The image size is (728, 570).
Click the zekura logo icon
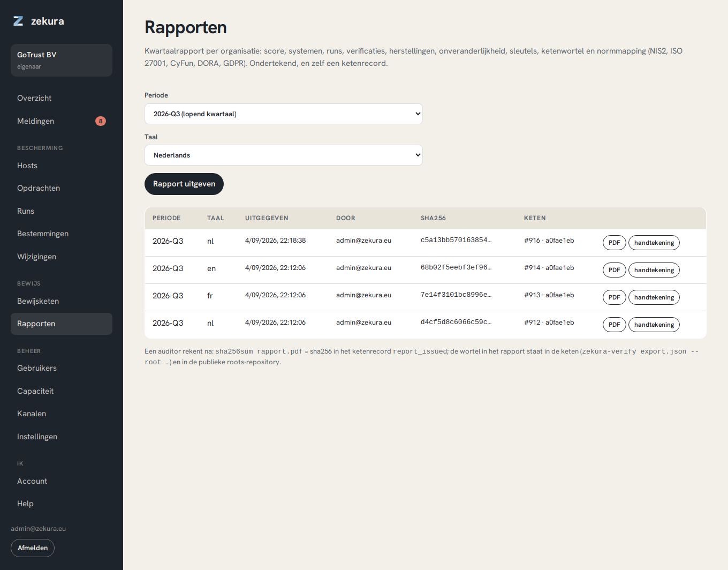click(x=18, y=21)
